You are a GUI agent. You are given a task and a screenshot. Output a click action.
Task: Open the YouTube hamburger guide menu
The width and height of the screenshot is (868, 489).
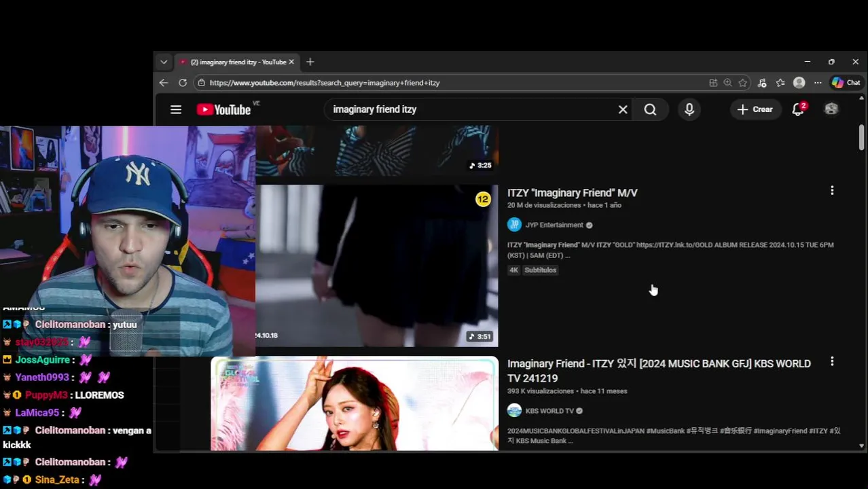176,109
